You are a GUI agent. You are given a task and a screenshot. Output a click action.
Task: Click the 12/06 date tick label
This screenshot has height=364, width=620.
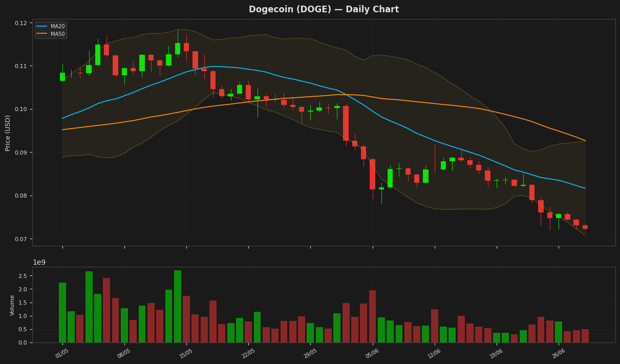434,353
